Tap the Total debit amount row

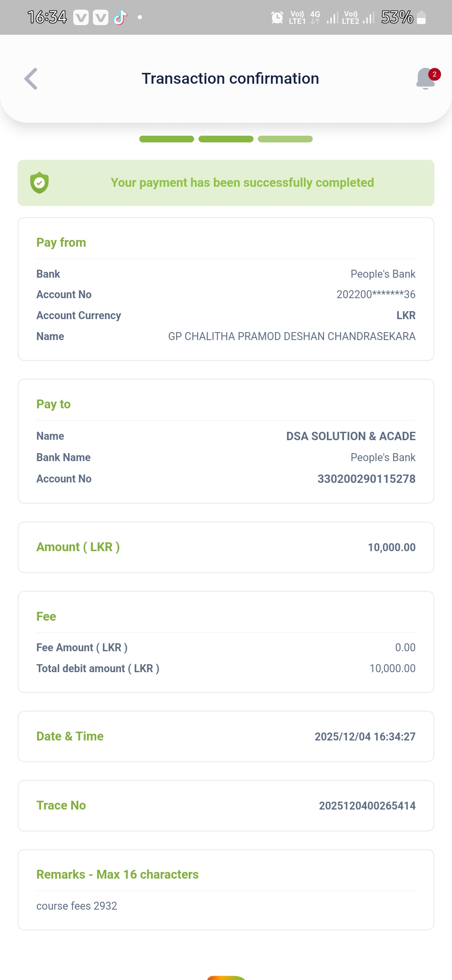226,668
